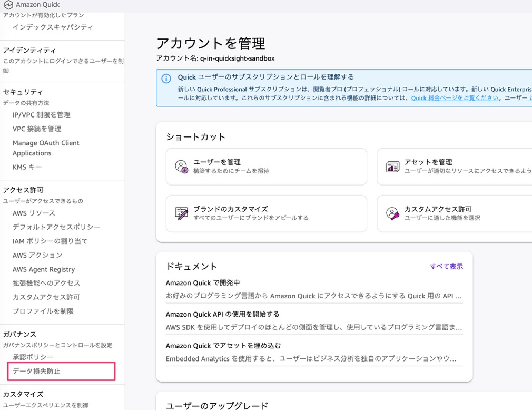Click banner title Quick ユーザーのサブスクリプションとロールを理解する
Screen dimensions: 532x410
click(x=266, y=77)
